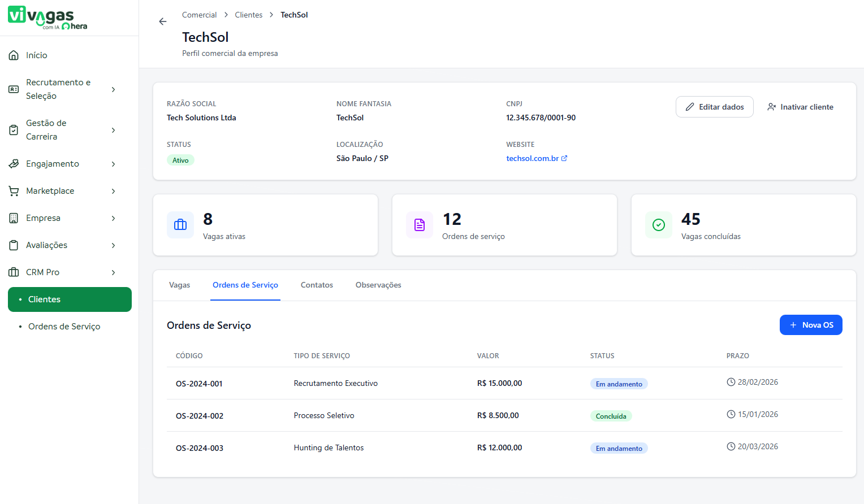
Task: Switch to the Vagas tab
Action: [179, 285]
